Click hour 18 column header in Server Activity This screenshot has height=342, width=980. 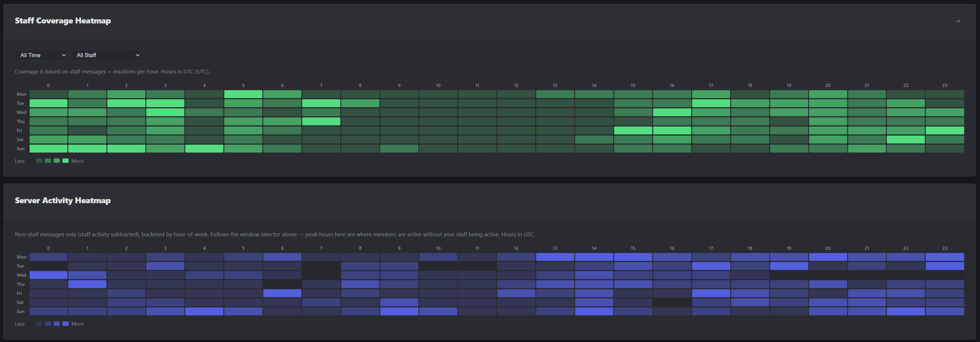(x=750, y=248)
